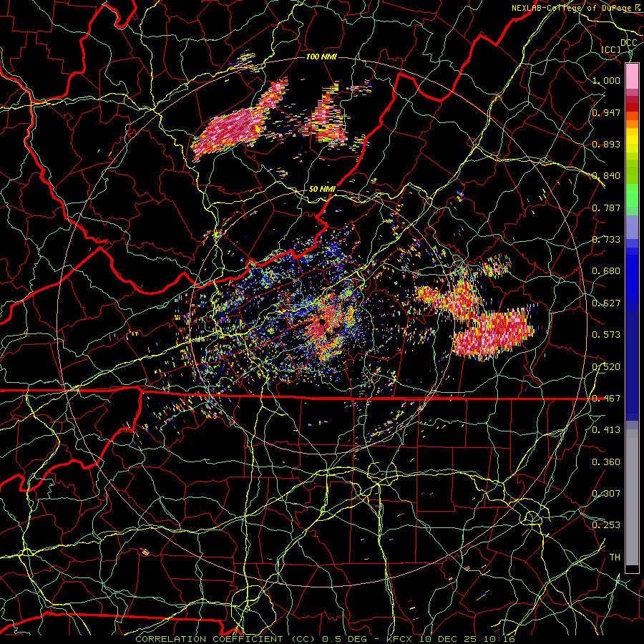Screen dimensions: 644x644
Task: Click the [CC] units label
Action: click(x=611, y=49)
